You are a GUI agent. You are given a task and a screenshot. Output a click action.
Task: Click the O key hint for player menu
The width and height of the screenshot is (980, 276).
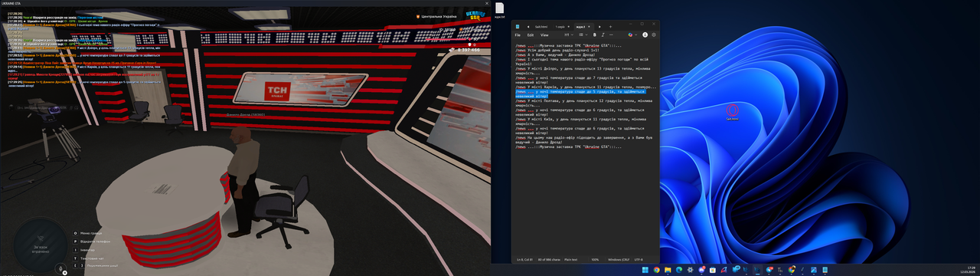point(74,233)
